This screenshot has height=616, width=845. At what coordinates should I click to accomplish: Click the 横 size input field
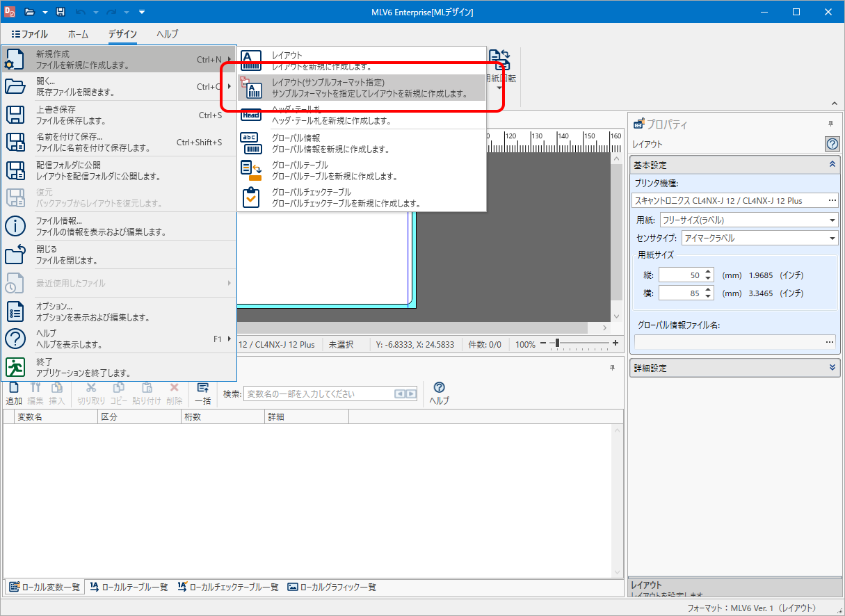(680, 293)
